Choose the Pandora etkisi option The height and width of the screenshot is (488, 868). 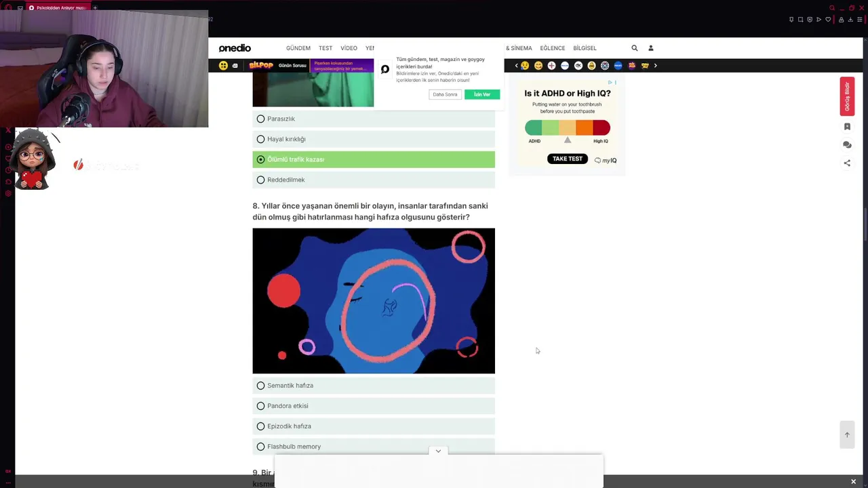pyautogui.click(x=374, y=406)
